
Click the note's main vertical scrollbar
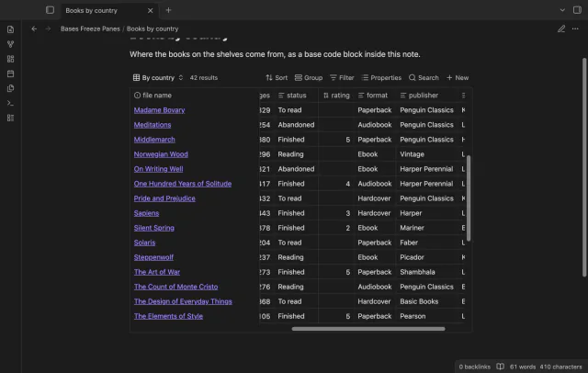[584, 167]
